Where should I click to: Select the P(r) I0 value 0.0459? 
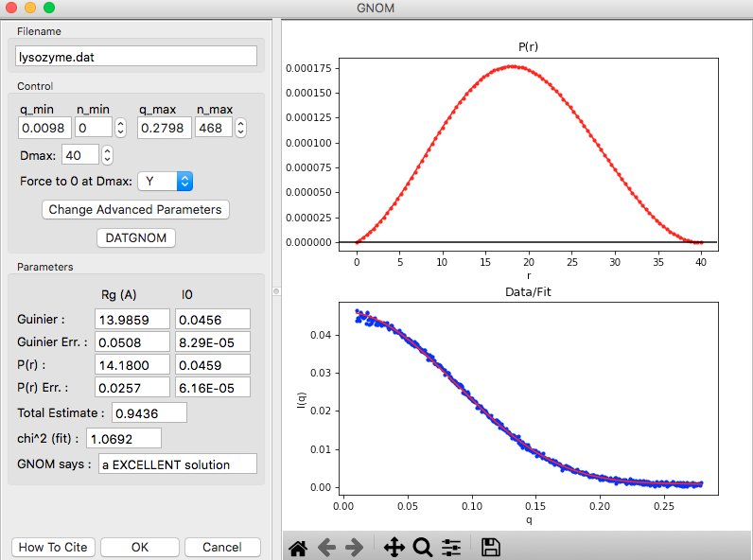tap(213, 365)
